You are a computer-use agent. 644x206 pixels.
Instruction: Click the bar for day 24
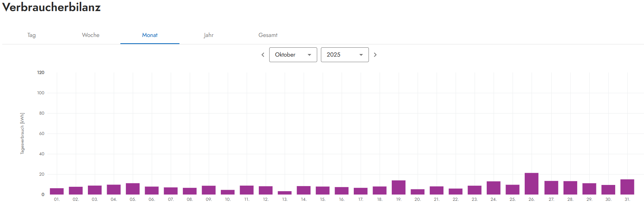point(493,188)
